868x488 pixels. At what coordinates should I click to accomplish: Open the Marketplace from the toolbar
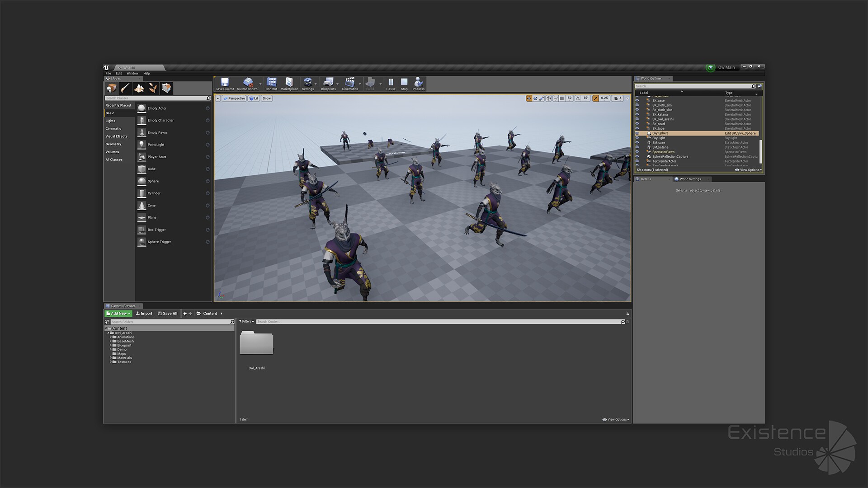point(289,84)
